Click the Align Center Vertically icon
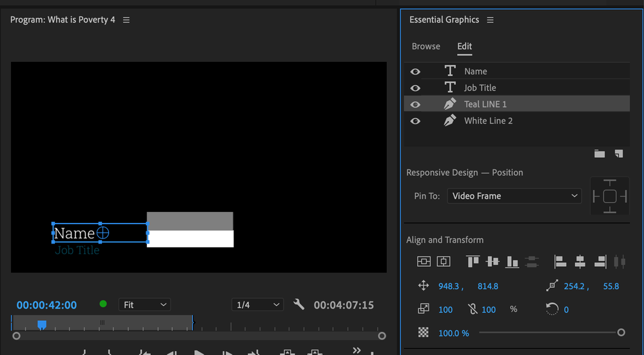The width and height of the screenshot is (644, 355). (x=492, y=261)
